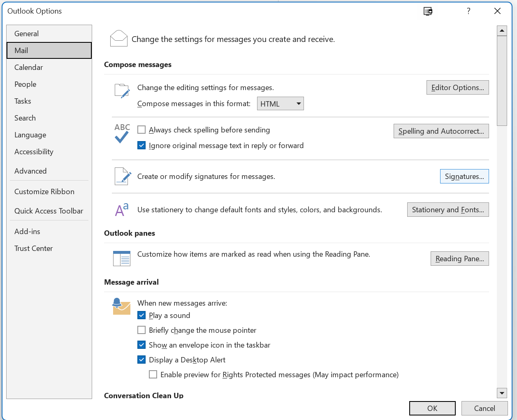The image size is (517, 420).
Task: Open the message format dropdown showing HTML
Action: point(281,104)
